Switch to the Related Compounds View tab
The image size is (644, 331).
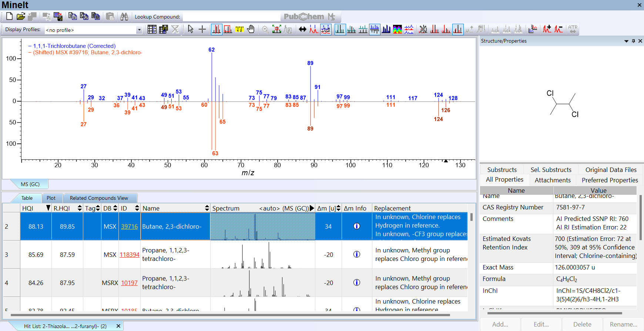point(99,198)
